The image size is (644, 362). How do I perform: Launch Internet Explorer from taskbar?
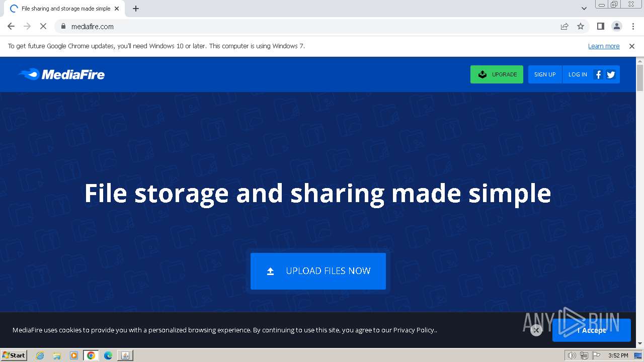pos(40,355)
